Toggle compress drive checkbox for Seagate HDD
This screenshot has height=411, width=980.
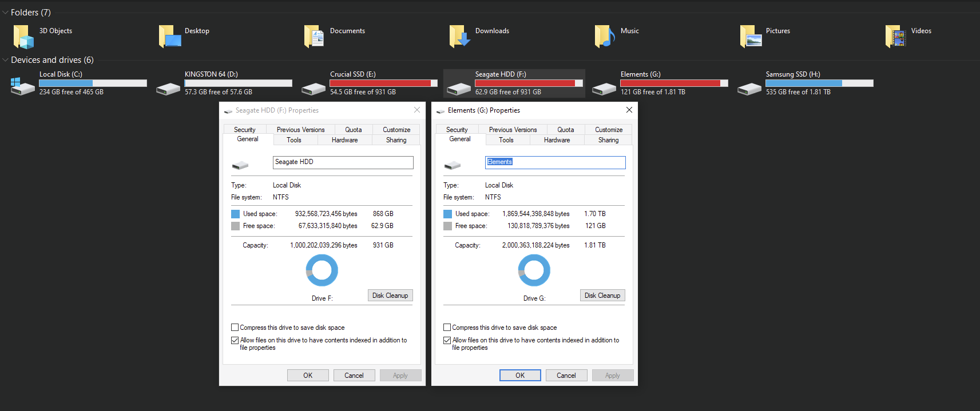(235, 328)
